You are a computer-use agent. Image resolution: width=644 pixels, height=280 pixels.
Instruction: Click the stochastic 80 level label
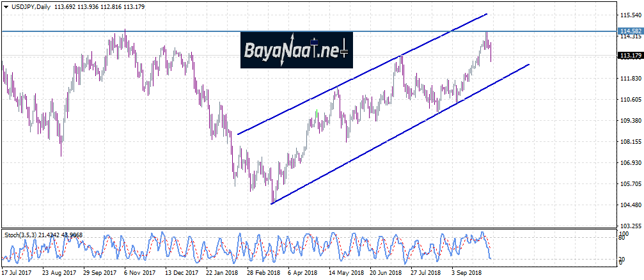tap(622, 237)
